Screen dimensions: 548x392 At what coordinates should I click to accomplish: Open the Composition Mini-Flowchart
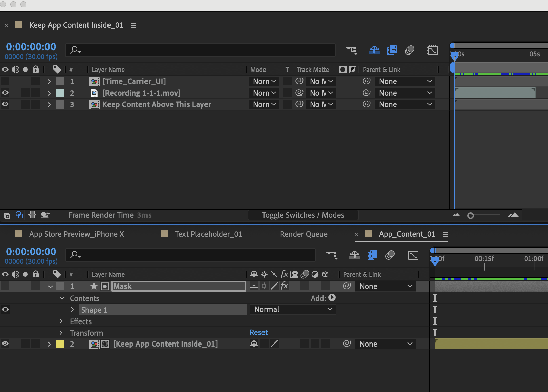point(352,50)
